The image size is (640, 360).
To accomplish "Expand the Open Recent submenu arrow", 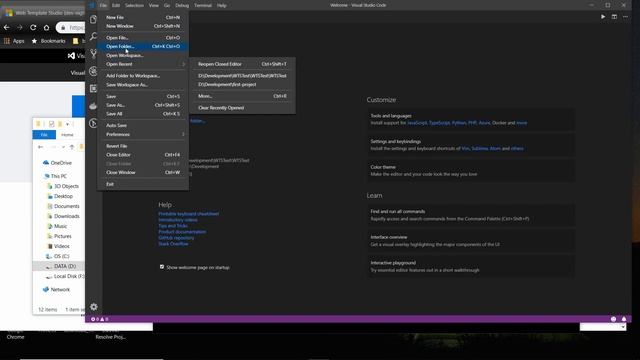I will tap(183, 64).
